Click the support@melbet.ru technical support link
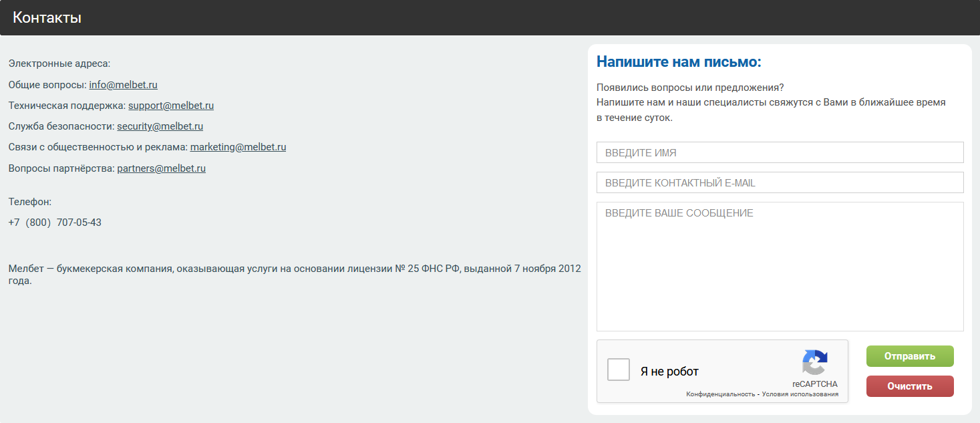980x423 pixels. pyautogui.click(x=171, y=106)
